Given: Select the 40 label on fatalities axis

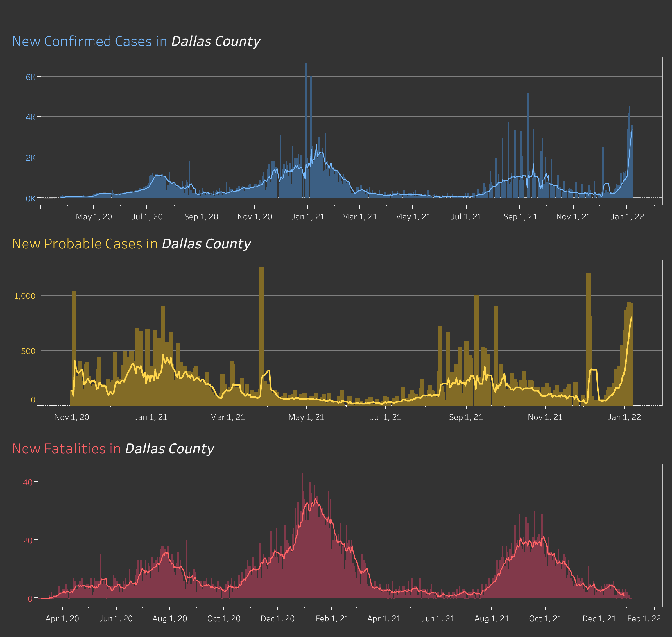Looking at the screenshot, I should click(x=28, y=482).
